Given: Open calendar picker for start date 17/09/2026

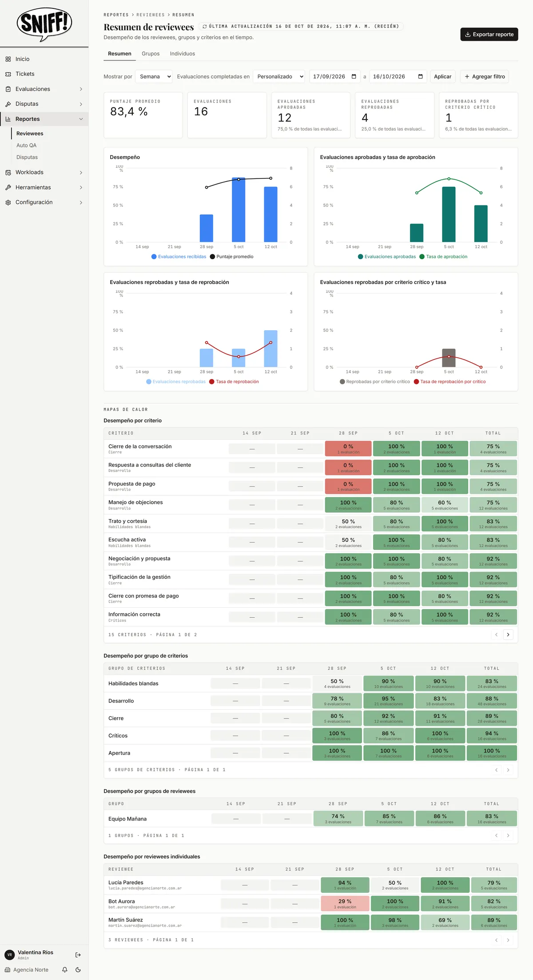Looking at the screenshot, I should [x=354, y=76].
